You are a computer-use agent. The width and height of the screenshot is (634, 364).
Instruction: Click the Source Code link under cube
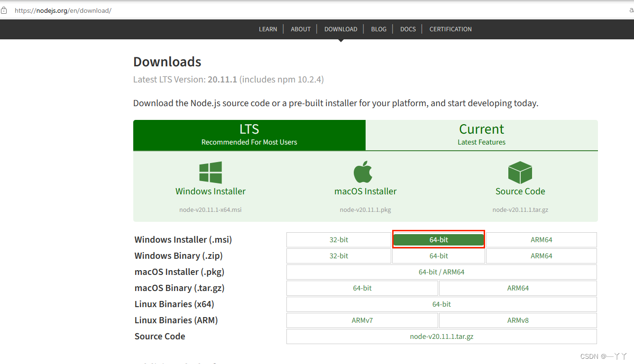520,191
